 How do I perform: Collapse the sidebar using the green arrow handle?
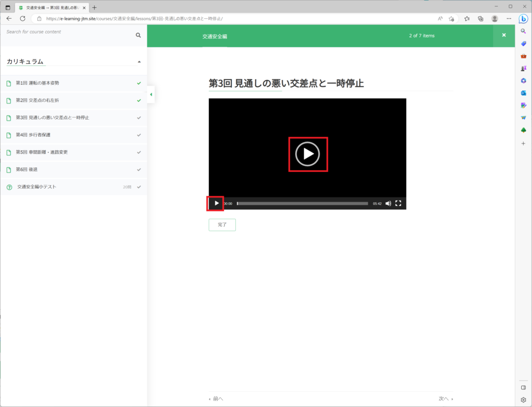coord(151,94)
